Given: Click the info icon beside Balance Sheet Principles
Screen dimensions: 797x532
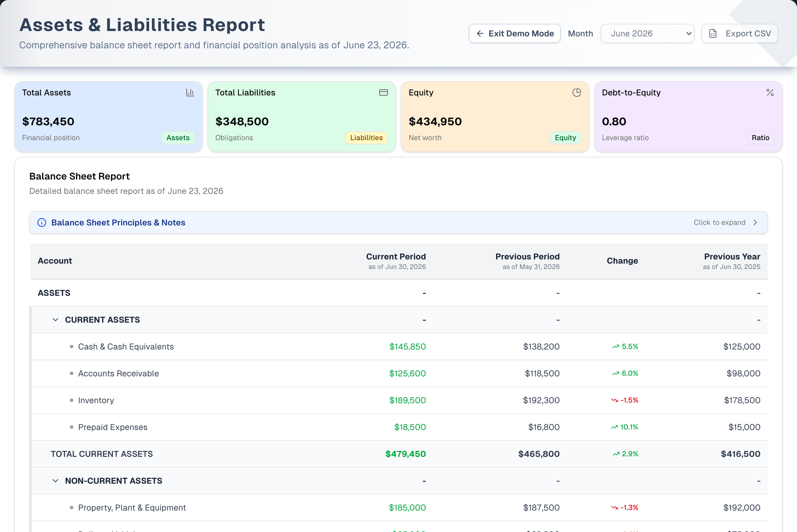Looking at the screenshot, I should pos(42,222).
